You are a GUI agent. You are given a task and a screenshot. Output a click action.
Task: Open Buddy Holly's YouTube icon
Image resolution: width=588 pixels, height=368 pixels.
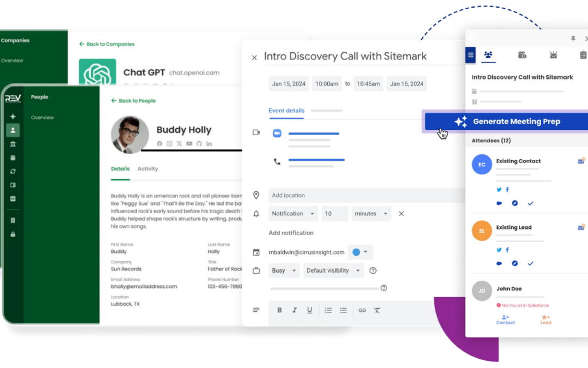pos(189,143)
